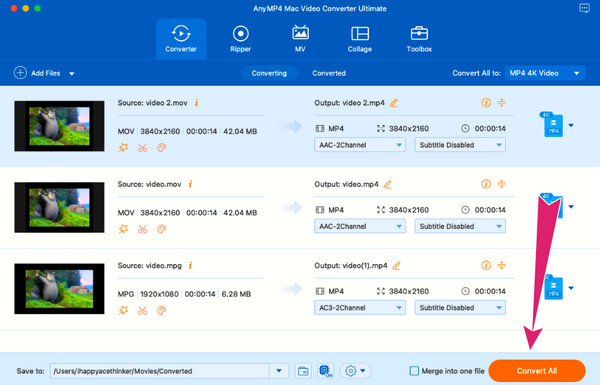This screenshot has height=385, width=600.
Task: Open the Subtitle Disabled dropdown for video 2.mp4
Action: [x=460, y=145]
